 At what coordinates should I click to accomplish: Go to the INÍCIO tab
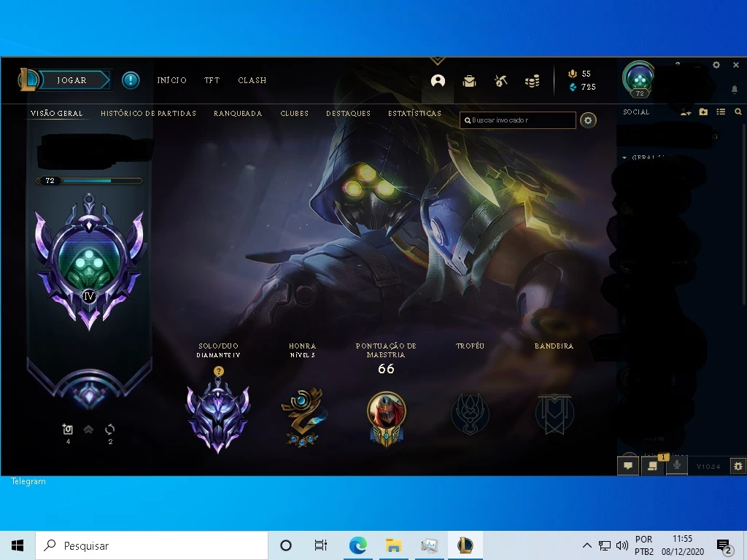[x=171, y=80]
